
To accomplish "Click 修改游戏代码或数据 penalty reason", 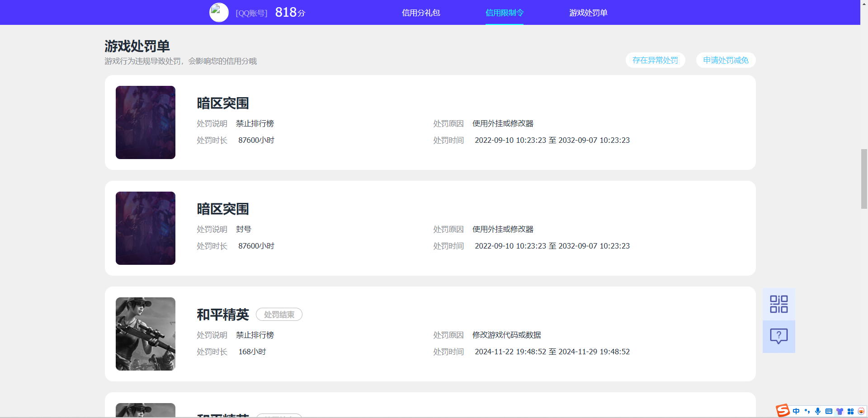I will coord(507,335).
